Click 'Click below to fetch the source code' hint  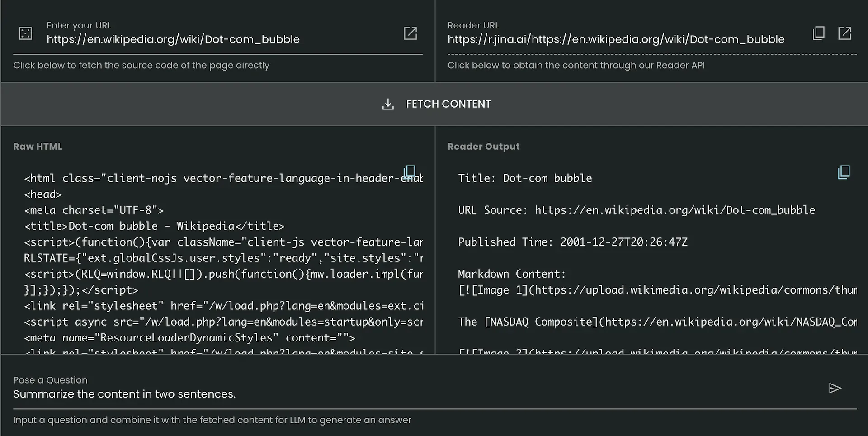tap(141, 65)
